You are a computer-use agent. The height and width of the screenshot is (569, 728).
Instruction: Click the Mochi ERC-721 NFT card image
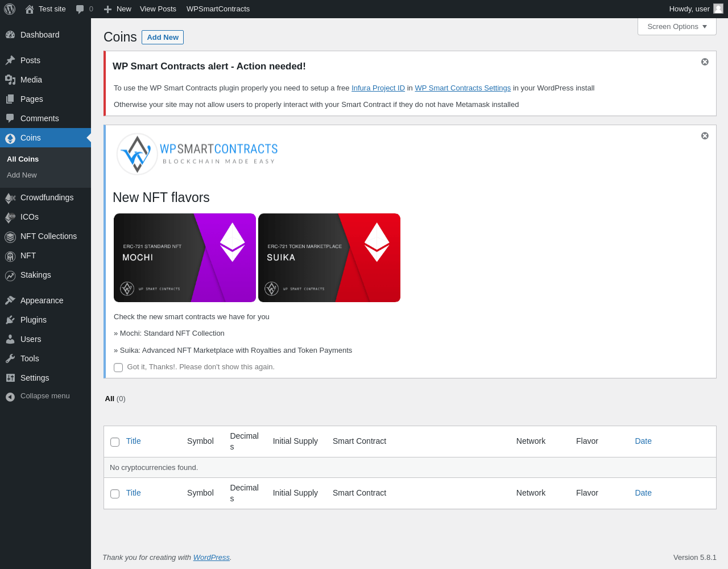click(x=185, y=258)
